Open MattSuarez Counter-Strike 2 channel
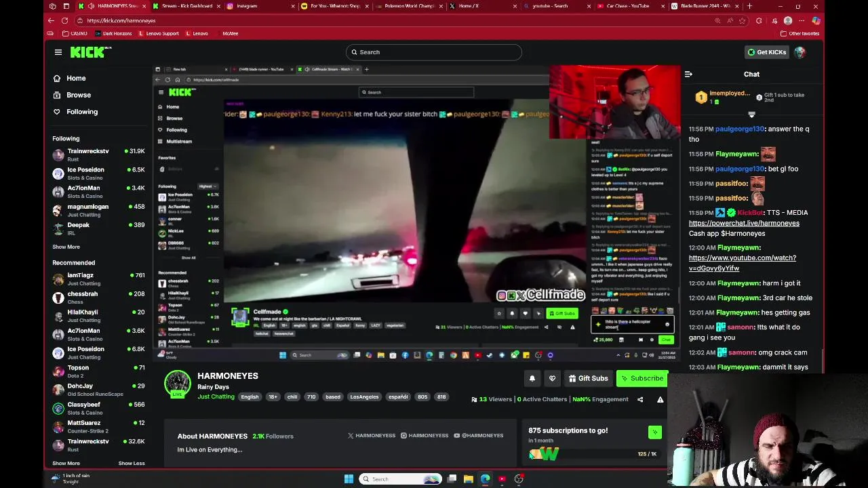The image size is (868, 488). coord(98,426)
